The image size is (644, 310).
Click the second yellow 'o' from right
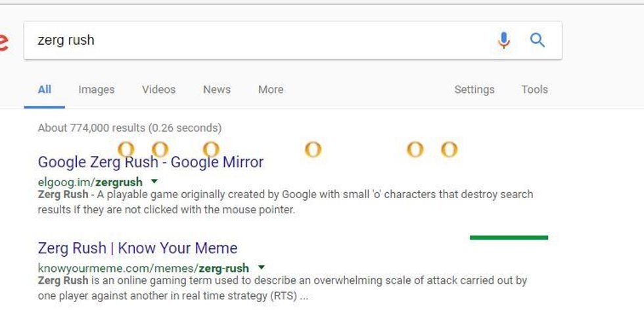[x=415, y=149]
